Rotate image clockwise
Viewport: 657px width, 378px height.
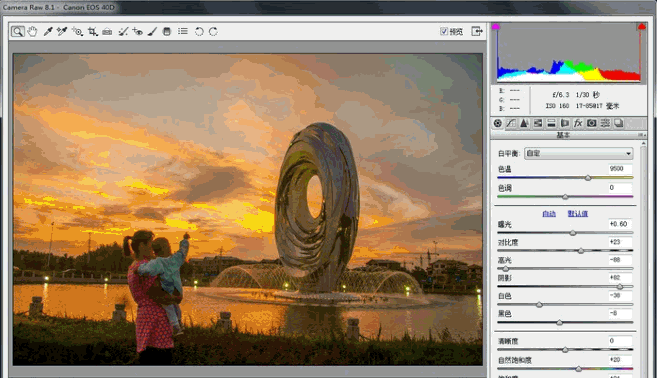pos(213,31)
